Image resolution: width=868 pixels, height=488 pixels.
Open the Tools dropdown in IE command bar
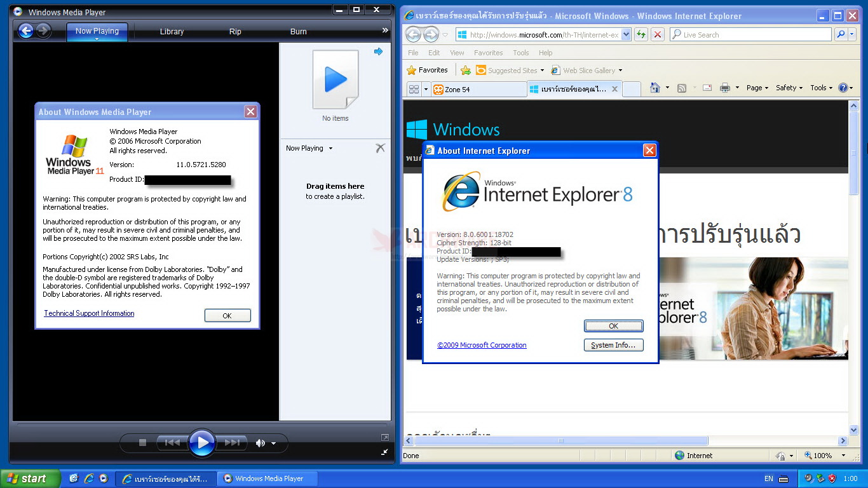point(822,88)
